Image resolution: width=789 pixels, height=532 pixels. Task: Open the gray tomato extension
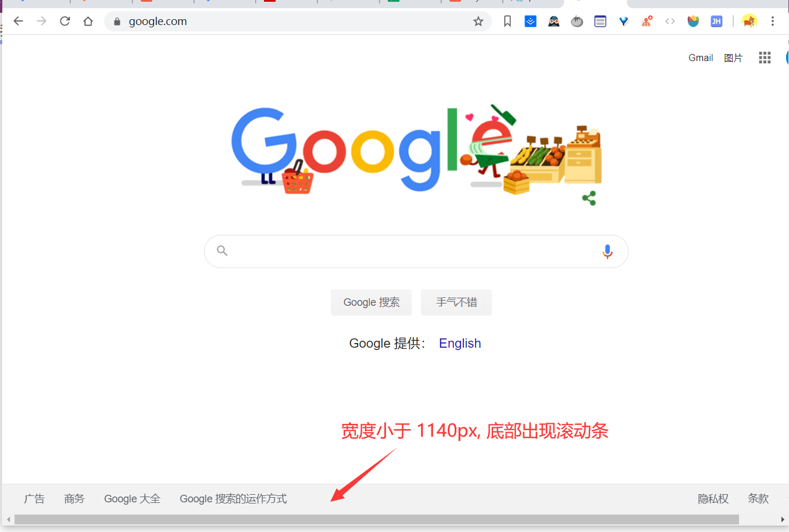577,22
